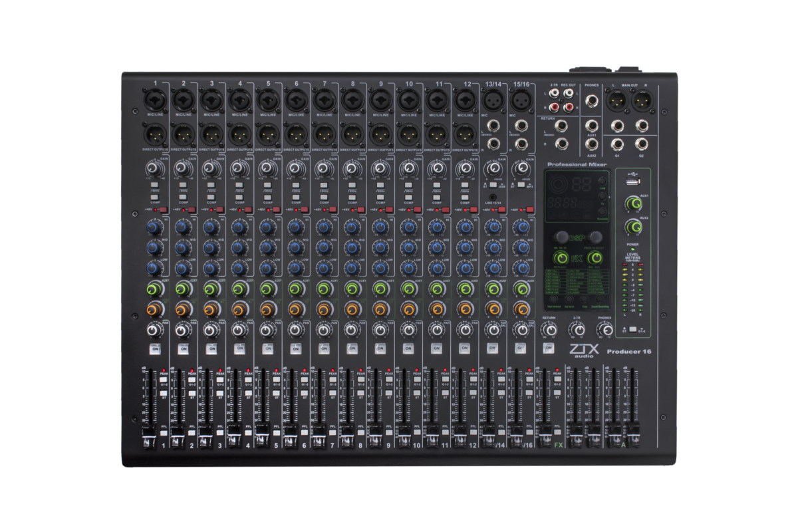Screen dimensions: 798x532
Task: Click the blue HI EQ knob on channel 2
Action: click(x=181, y=227)
